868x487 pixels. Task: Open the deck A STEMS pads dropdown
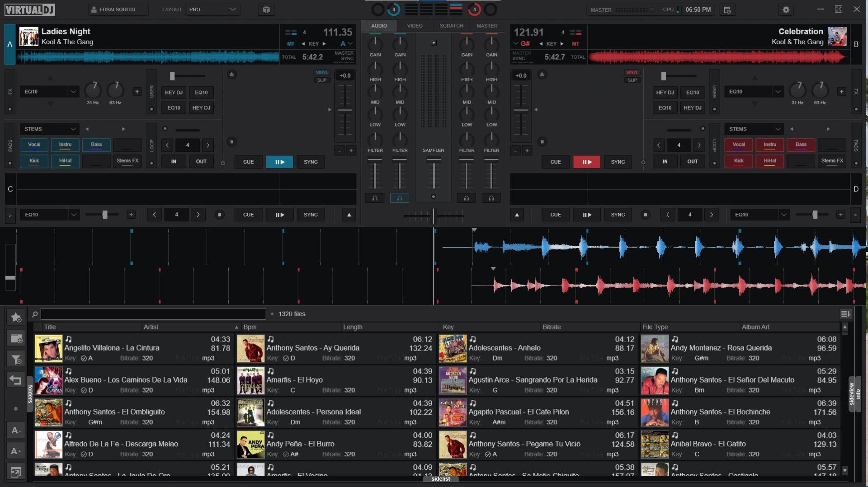[x=49, y=129]
